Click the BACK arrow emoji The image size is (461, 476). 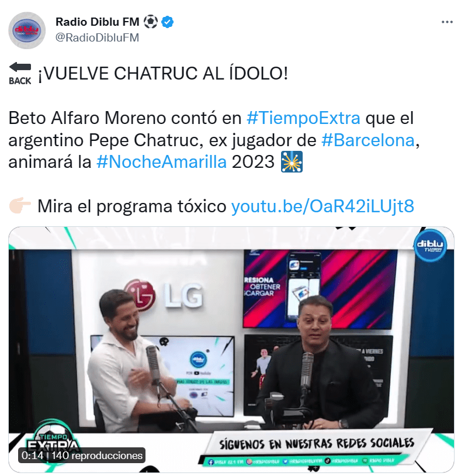pos(20,74)
